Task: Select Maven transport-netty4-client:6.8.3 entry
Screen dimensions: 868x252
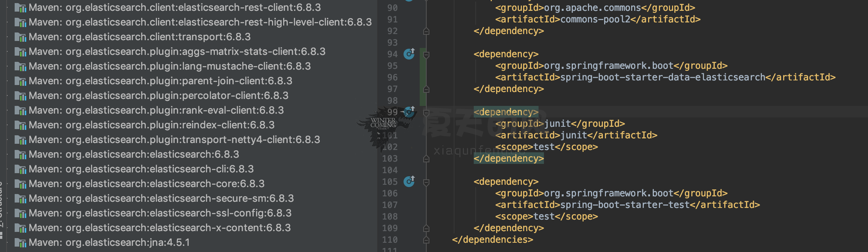Action: point(174,140)
